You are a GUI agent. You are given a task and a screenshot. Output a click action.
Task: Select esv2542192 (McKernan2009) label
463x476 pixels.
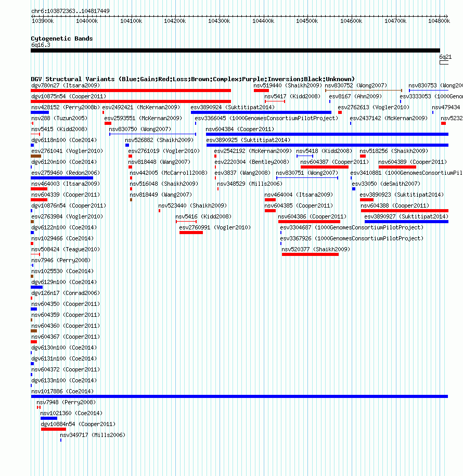[x=253, y=151]
